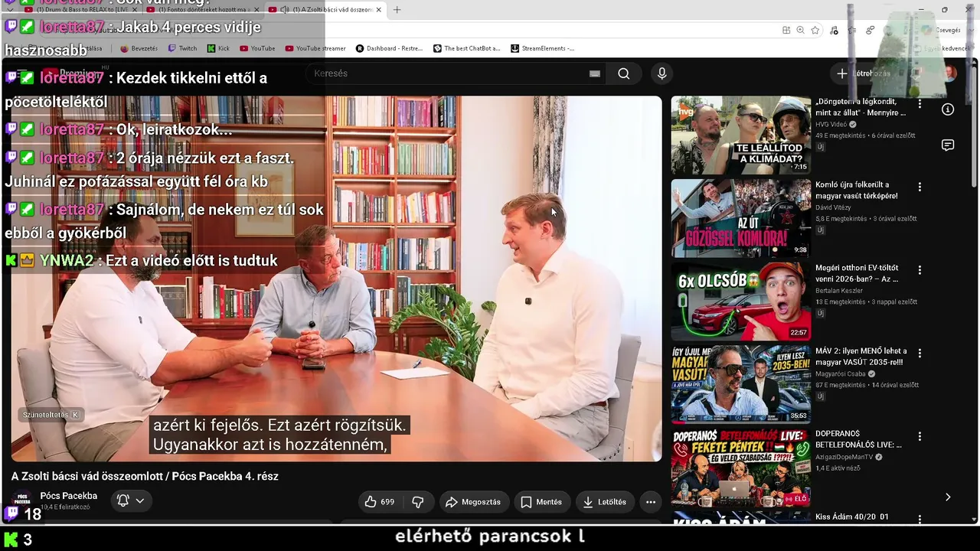Go to the Magyarósi Csaba channel

pyautogui.click(x=840, y=374)
